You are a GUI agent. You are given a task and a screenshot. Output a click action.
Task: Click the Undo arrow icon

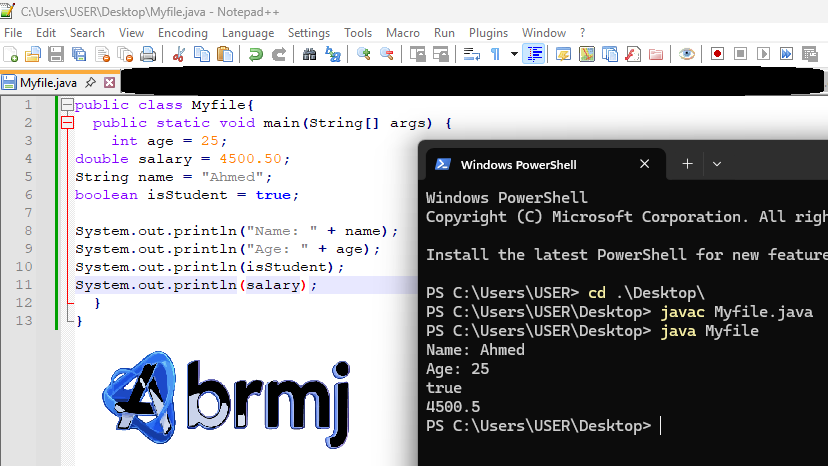[256, 54]
